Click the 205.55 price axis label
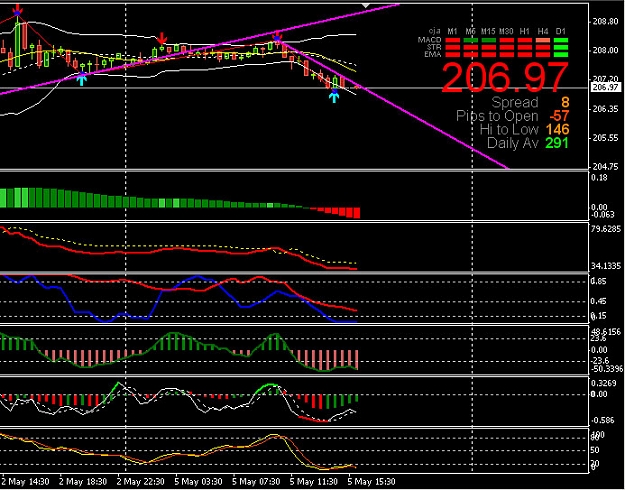 605,138
